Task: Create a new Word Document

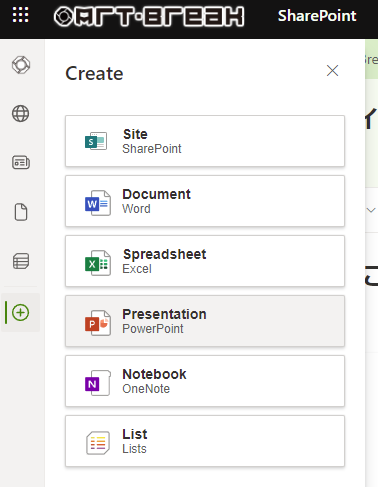Action: [x=205, y=201]
